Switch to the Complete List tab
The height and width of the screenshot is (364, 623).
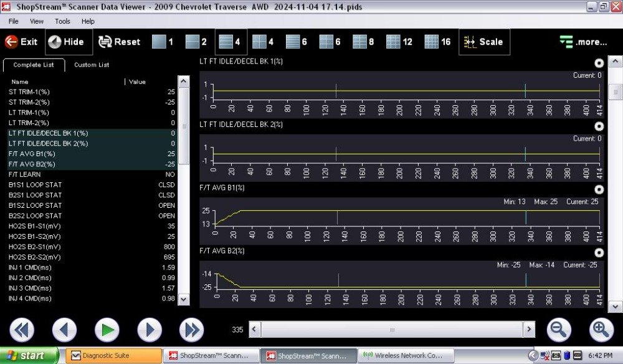[x=34, y=65]
